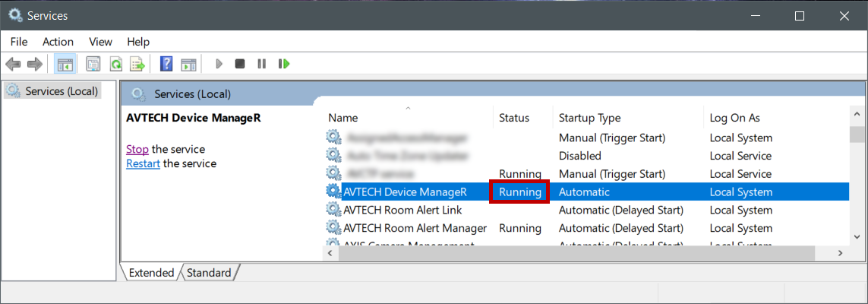This screenshot has height=304, width=868.
Task: Switch to the Standard tab
Action: pyautogui.click(x=209, y=273)
